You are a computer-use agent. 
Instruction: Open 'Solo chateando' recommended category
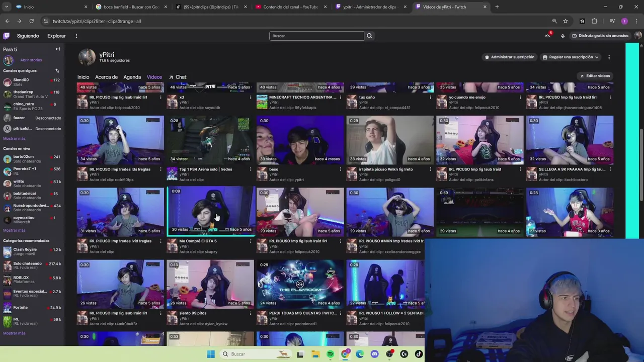(31, 265)
